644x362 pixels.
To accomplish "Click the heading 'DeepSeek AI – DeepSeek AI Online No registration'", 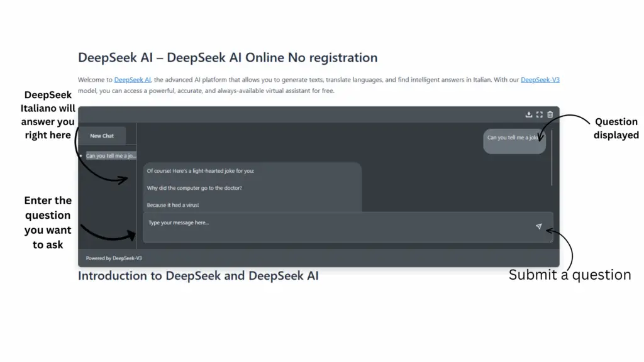I will point(228,57).
